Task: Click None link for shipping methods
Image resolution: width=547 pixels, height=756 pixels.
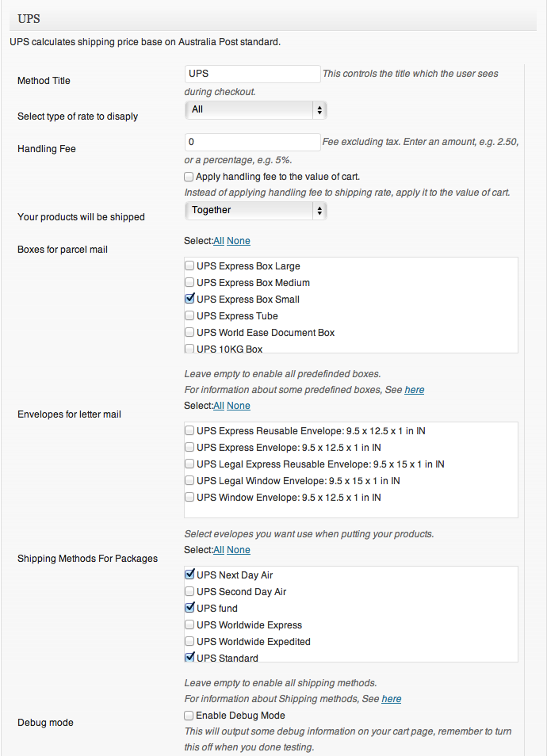Action: [239, 550]
